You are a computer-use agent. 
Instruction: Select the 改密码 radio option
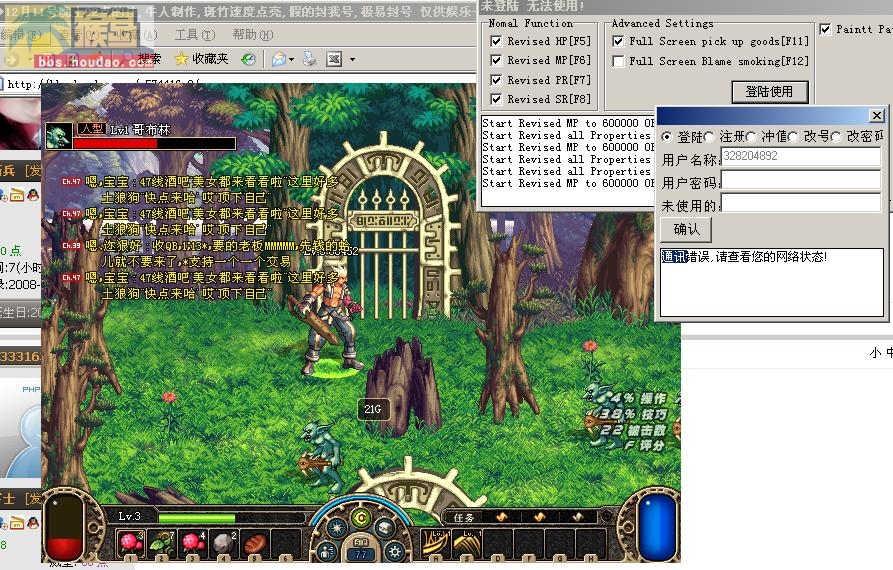click(x=836, y=137)
